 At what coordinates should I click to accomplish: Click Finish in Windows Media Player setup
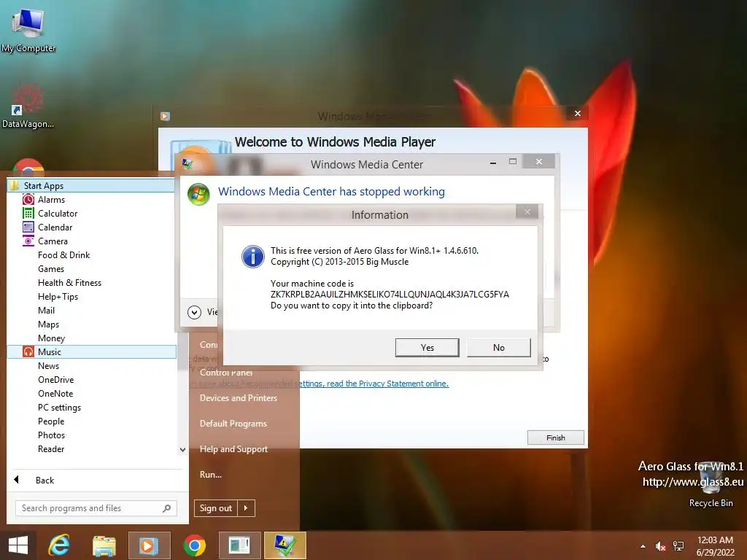pos(555,437)
